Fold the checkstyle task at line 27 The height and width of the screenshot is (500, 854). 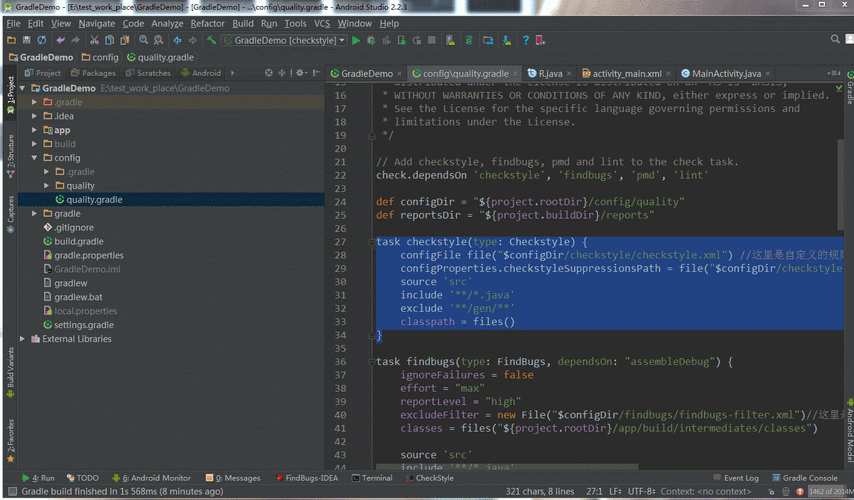tap(371, 242)
